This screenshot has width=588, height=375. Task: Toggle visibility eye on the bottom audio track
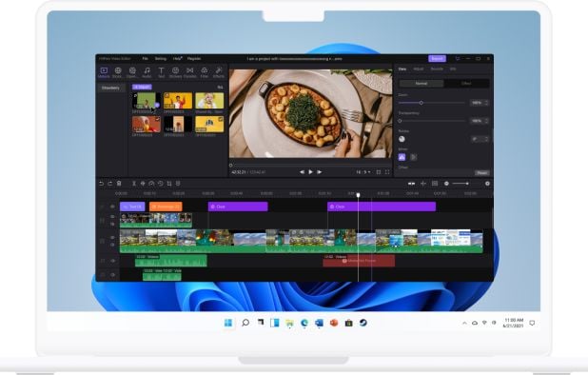(x=112, y=275)
